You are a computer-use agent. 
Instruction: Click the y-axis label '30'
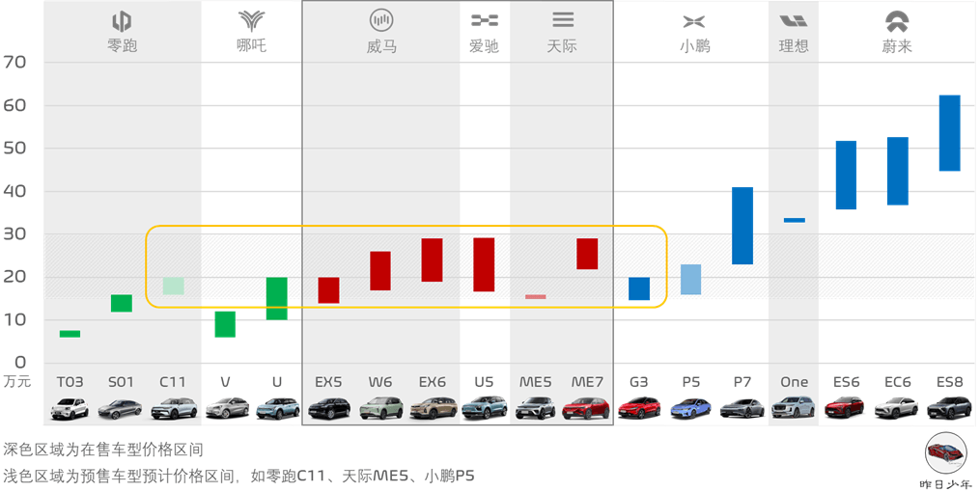point(14,234)
